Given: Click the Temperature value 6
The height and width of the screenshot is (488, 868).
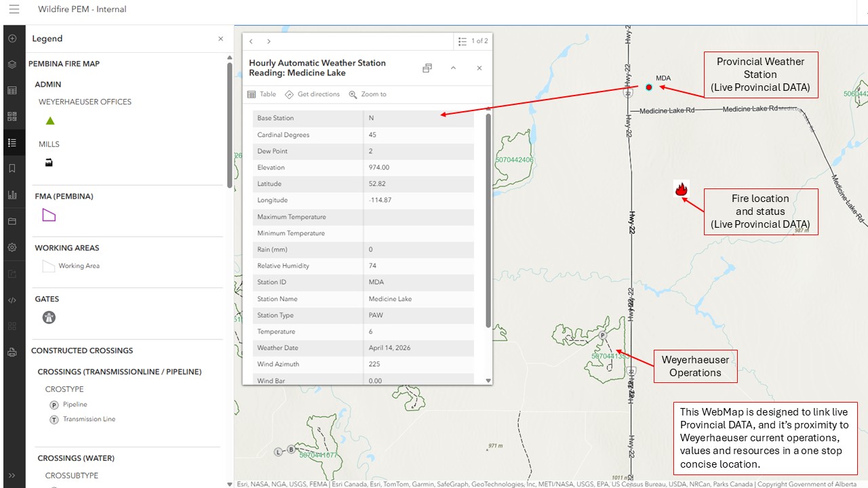Looking at the screenshot, I should point(370,331).
